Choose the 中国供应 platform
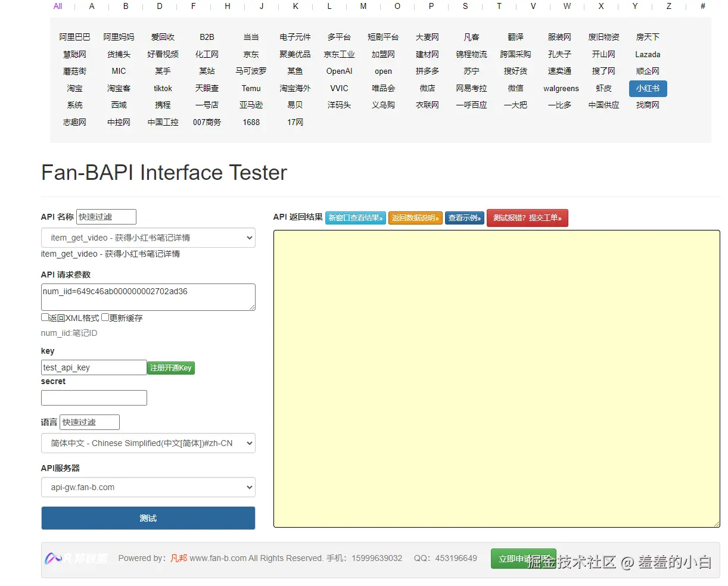Viewport: 728px width, 586px height. (603, 105)
